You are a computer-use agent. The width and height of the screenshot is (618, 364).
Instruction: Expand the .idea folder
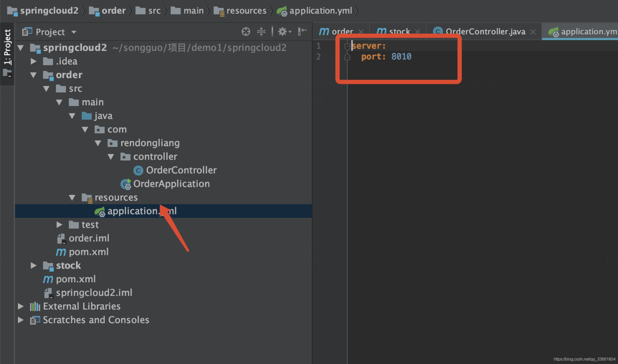click(x=34, y=61)
